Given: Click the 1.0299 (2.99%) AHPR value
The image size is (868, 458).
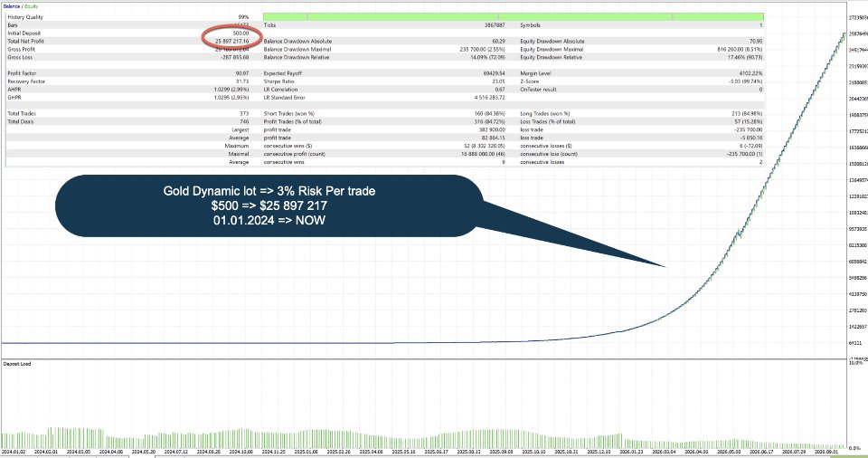Looking at the screenshot, I should tap(231, 90).
